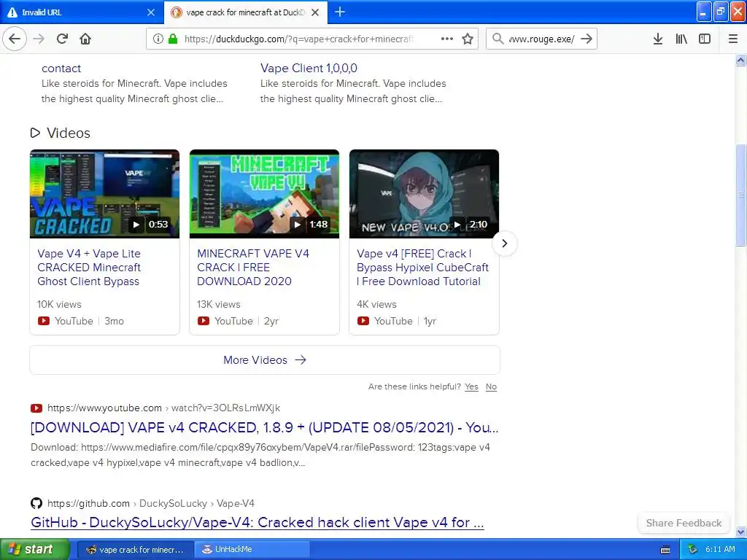The width and height of the screenshot is (747, 560).
Task: Open the VAPE CRACKED video thumbnail
Action: point(105,194)
